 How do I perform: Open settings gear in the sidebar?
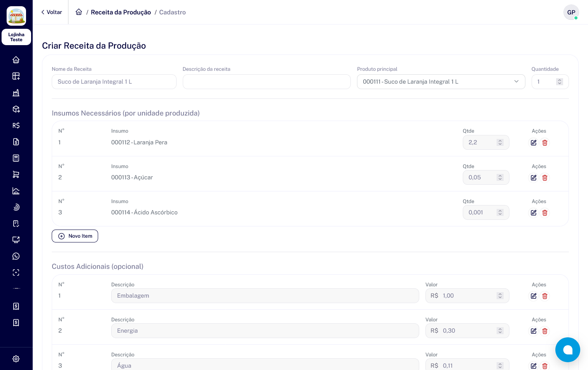coord(16,359)
